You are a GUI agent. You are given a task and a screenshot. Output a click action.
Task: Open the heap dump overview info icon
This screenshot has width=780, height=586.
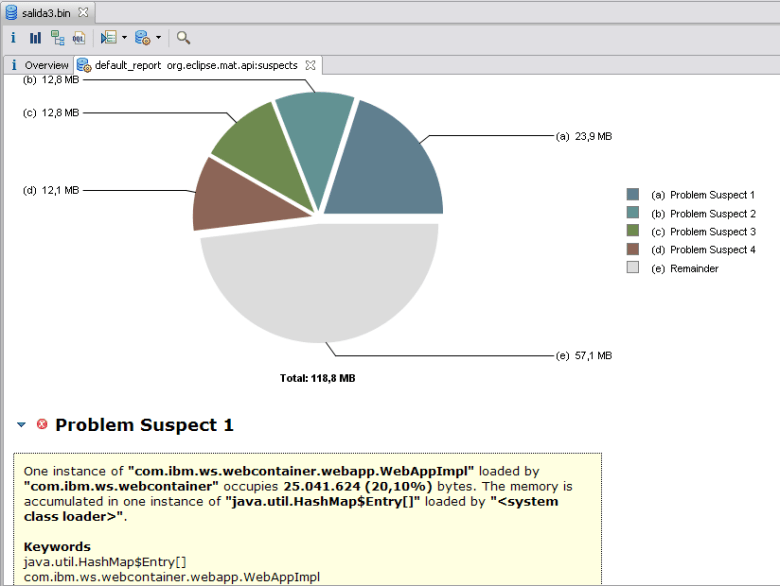tap(14, 38)
